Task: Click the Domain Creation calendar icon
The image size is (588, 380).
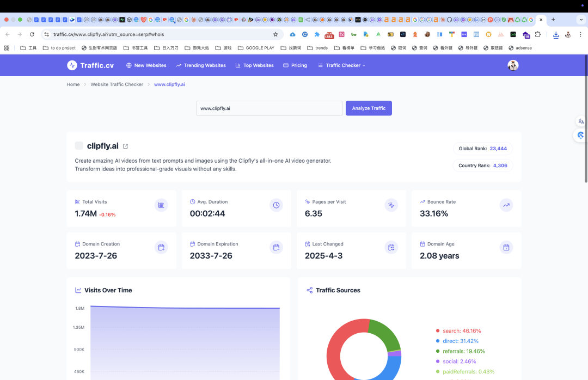Action: click(x=161, y=247)
